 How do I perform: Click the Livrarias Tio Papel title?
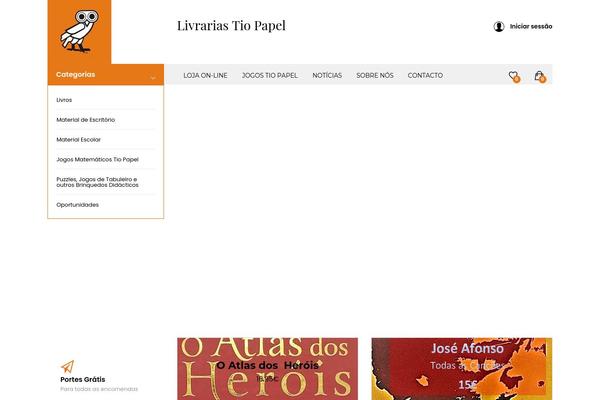[231, 26]
